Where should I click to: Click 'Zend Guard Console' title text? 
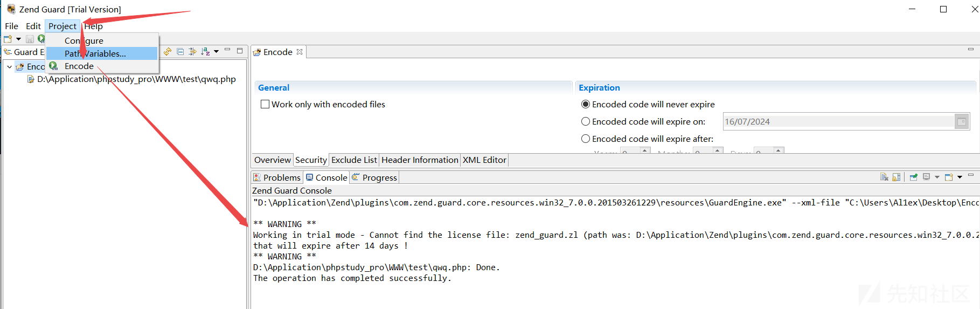[292, 190]
